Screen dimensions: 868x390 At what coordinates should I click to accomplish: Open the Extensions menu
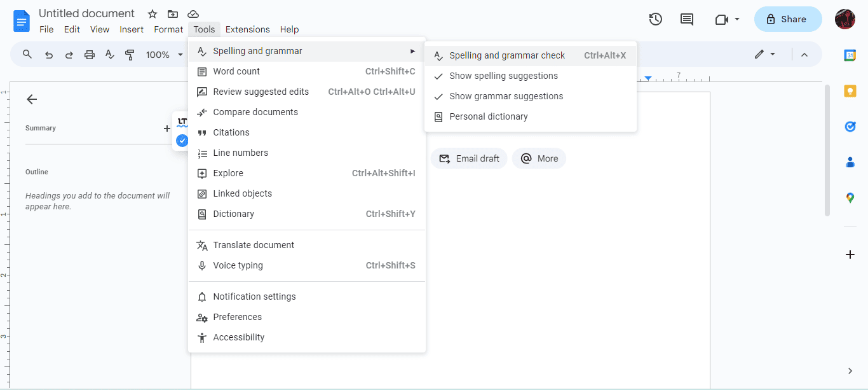(247, 29)
